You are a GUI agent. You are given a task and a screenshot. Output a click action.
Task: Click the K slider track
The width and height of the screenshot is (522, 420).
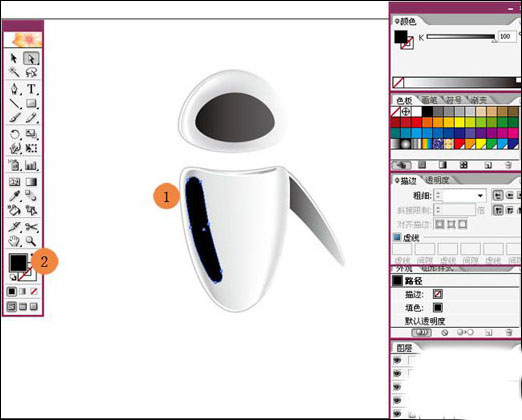point(461,37)
